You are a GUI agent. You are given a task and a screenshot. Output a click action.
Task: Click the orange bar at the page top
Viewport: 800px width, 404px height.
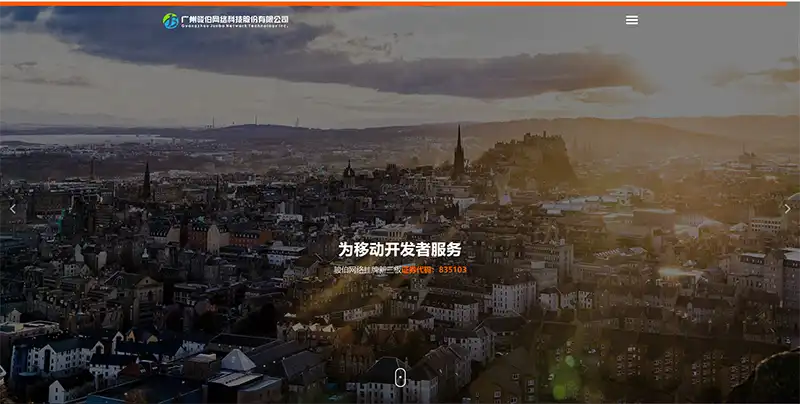pos(400,3)
